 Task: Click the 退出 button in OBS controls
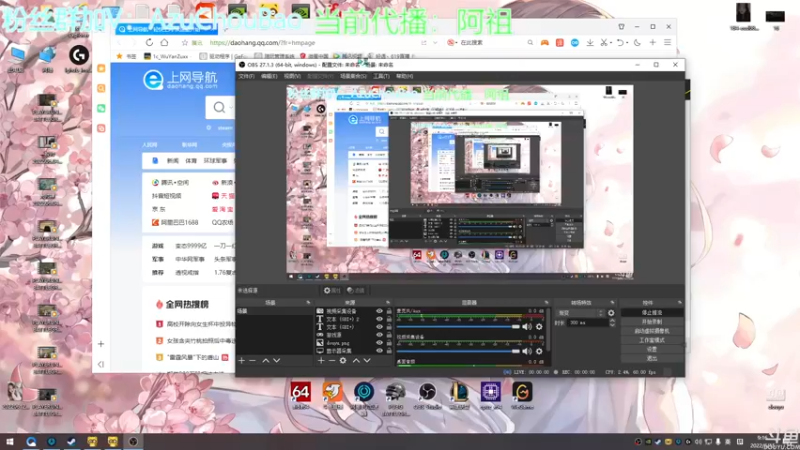[652, 358]
